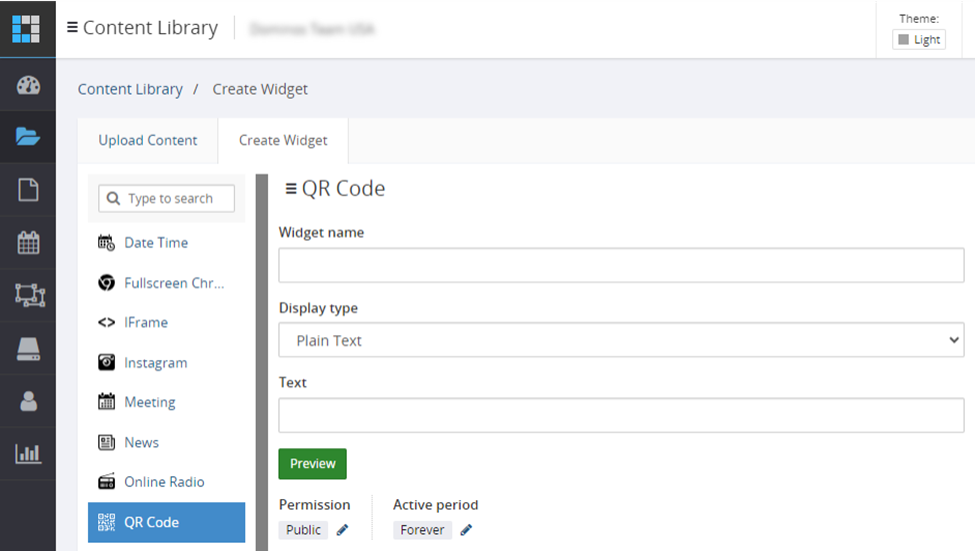Select the layout frames sidebar icon
975x551 pixels.
[x=30, y=295]
